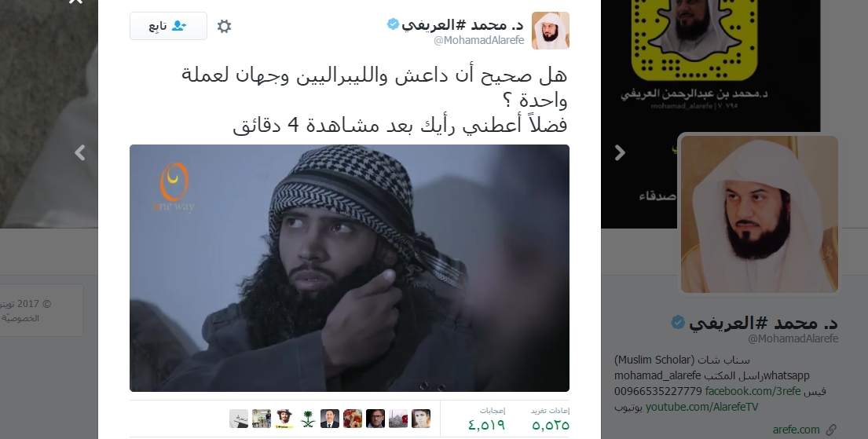Open the man in suit liker avatar
Viewport: 868px width, 439px height.
(x=330, y=419)
